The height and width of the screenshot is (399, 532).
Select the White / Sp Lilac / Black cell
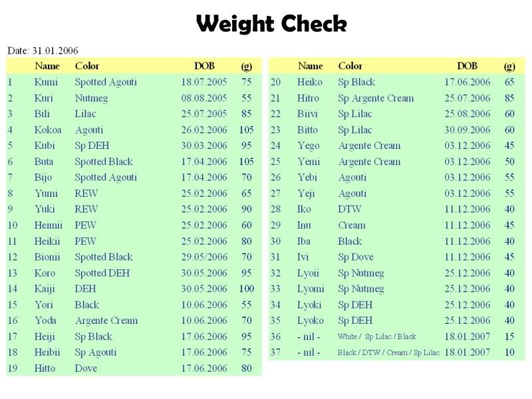pyautogui.click(x=376, y=336)
